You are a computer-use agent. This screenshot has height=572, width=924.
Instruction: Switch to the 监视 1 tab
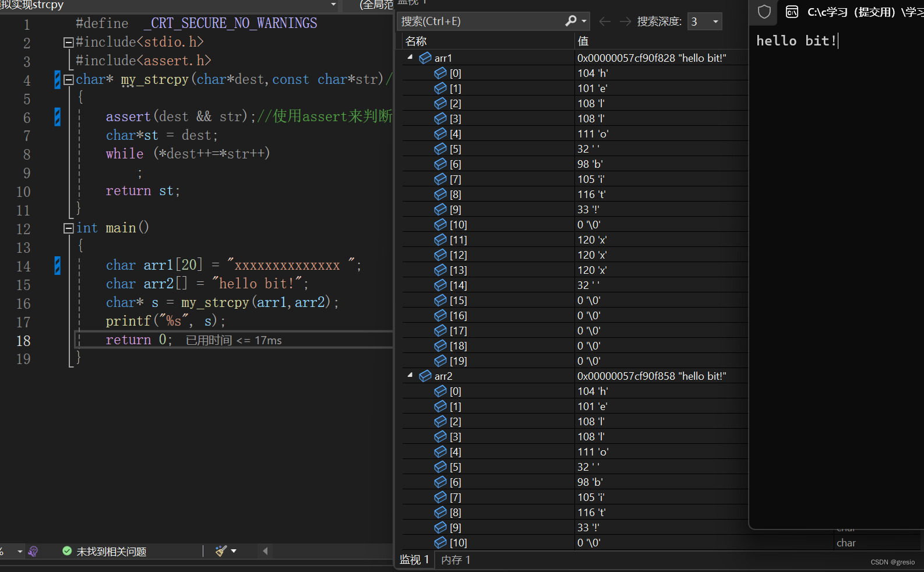point(414,560)
